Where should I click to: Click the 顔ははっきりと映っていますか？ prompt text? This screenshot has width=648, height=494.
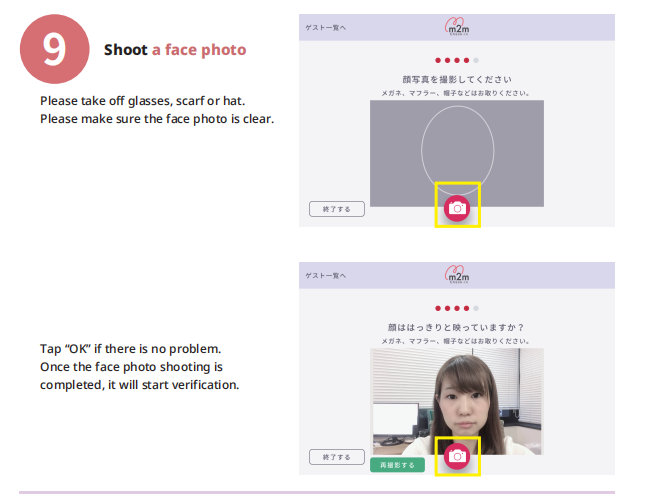456,327
